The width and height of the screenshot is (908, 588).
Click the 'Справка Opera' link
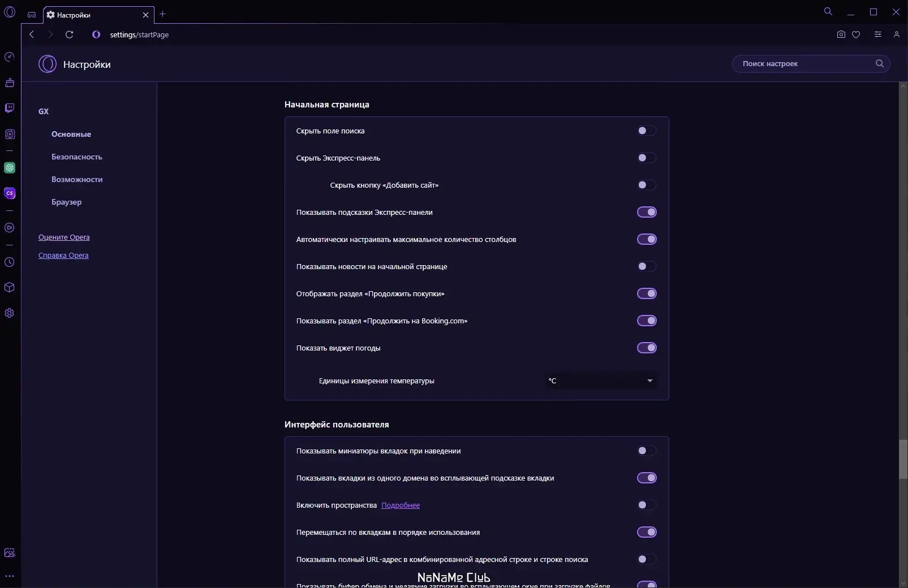pos(63,255)
